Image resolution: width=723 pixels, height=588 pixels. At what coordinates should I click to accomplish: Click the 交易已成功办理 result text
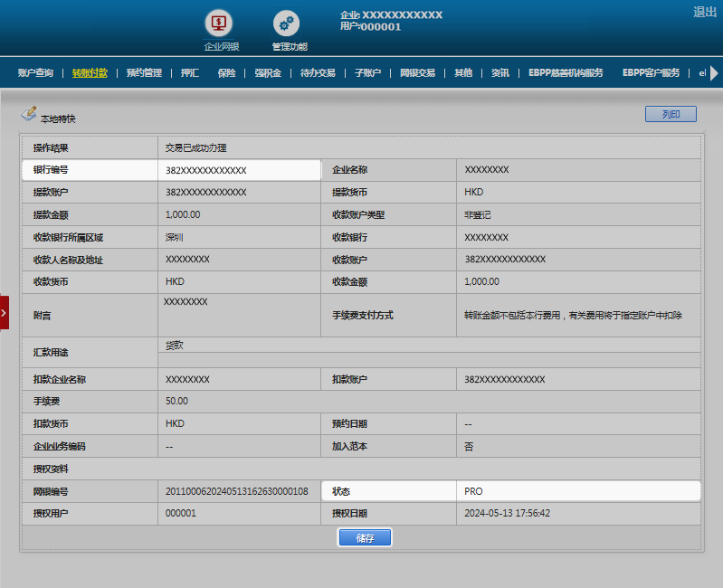[195, 148]
